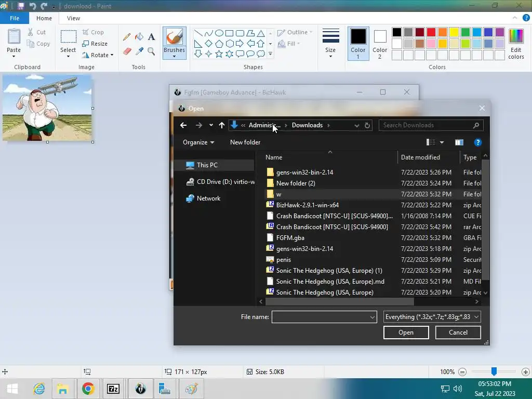Select the FGFM.gba file
The image size is (532, 399).
(290, 238)
